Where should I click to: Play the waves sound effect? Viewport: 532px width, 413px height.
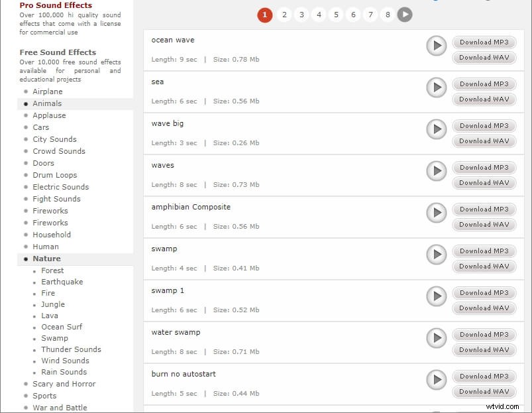coord(436,172)
